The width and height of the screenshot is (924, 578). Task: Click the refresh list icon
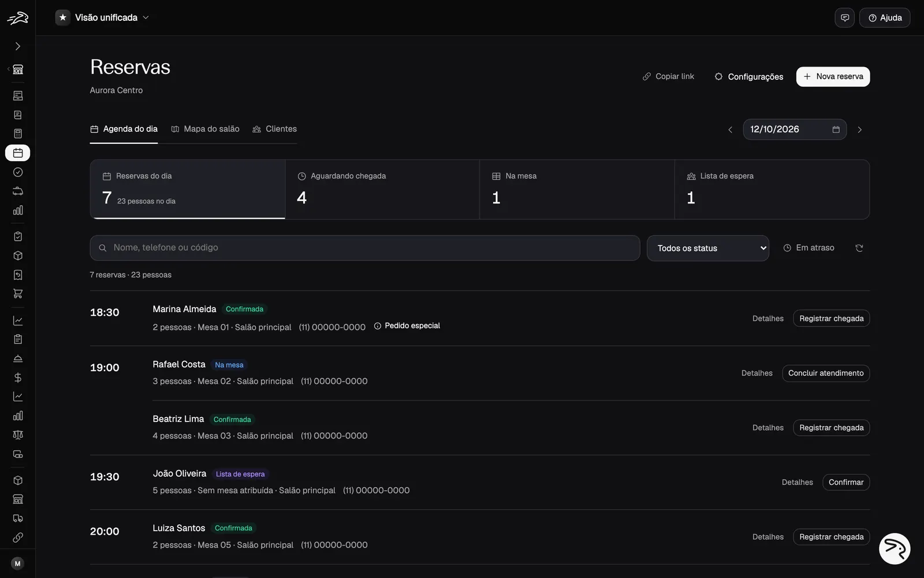click(859, 248)
